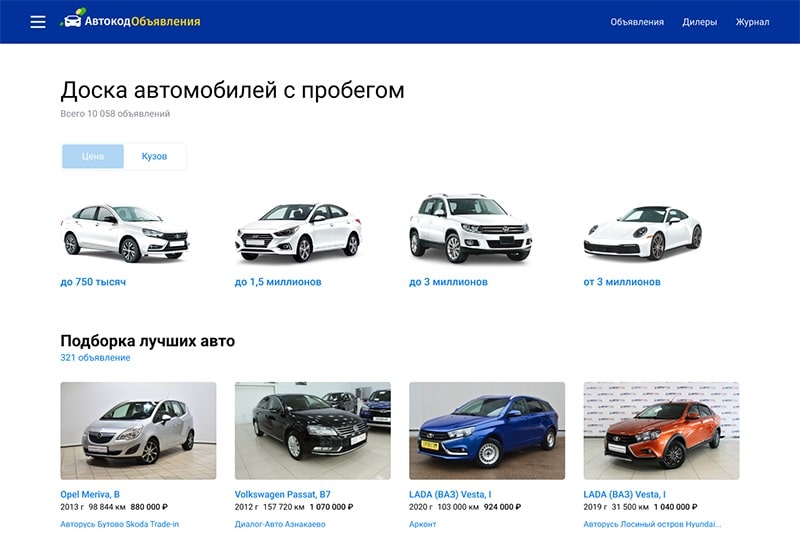800x543 pixels.
Task: Open the 321 объявление link
Action: coord(95,358)
